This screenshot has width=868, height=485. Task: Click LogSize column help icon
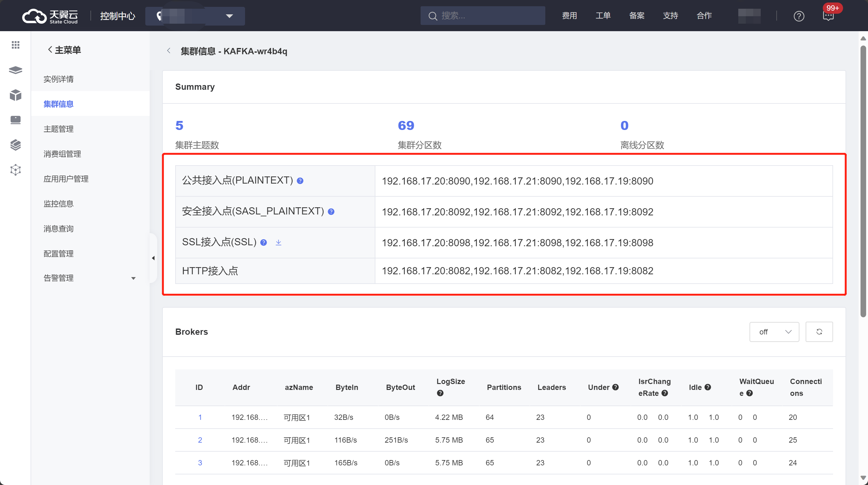pos(440,393)
